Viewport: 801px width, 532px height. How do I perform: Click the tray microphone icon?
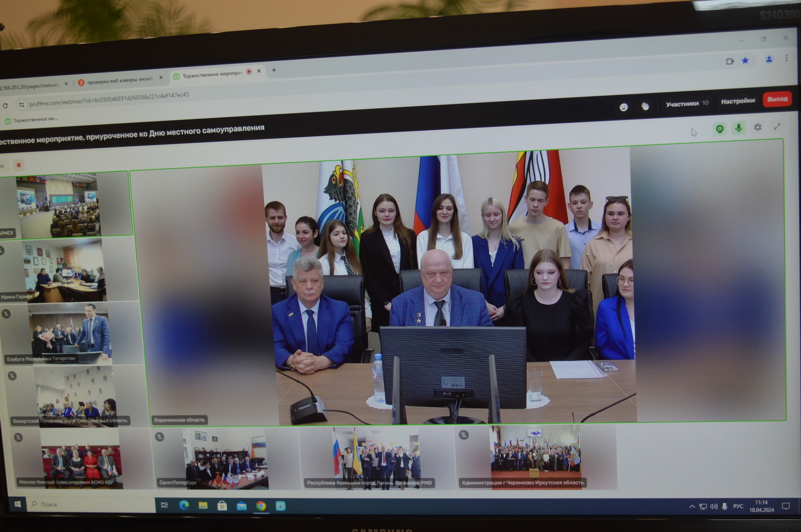725,506
